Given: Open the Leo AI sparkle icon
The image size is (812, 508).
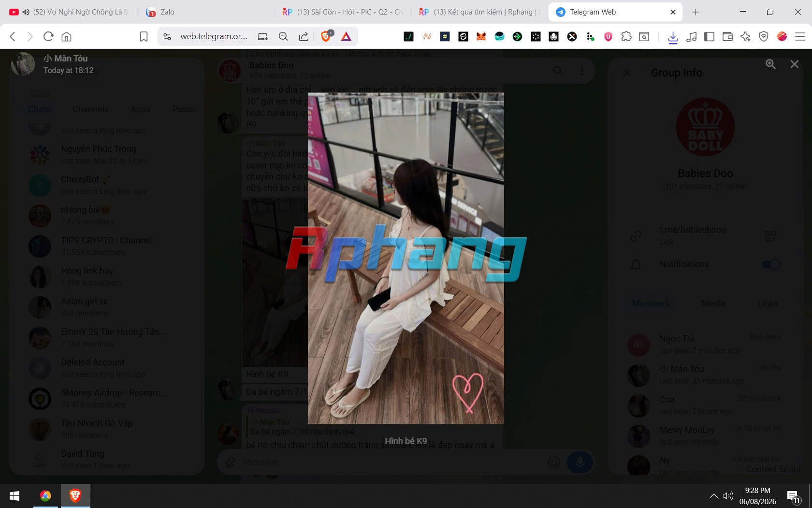Looking at the screenshot, I should (745, 36).
